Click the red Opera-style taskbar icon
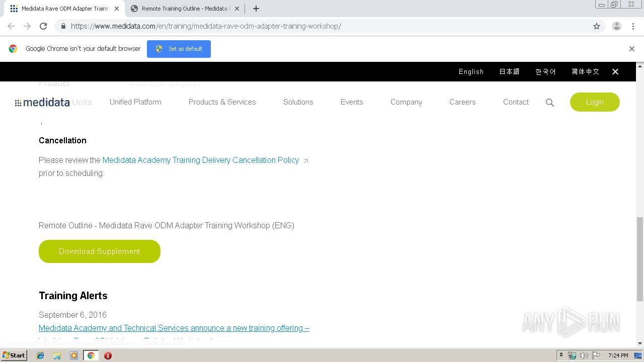The width and height of the screenshot is (644, 362). click(x=108, y=355)
